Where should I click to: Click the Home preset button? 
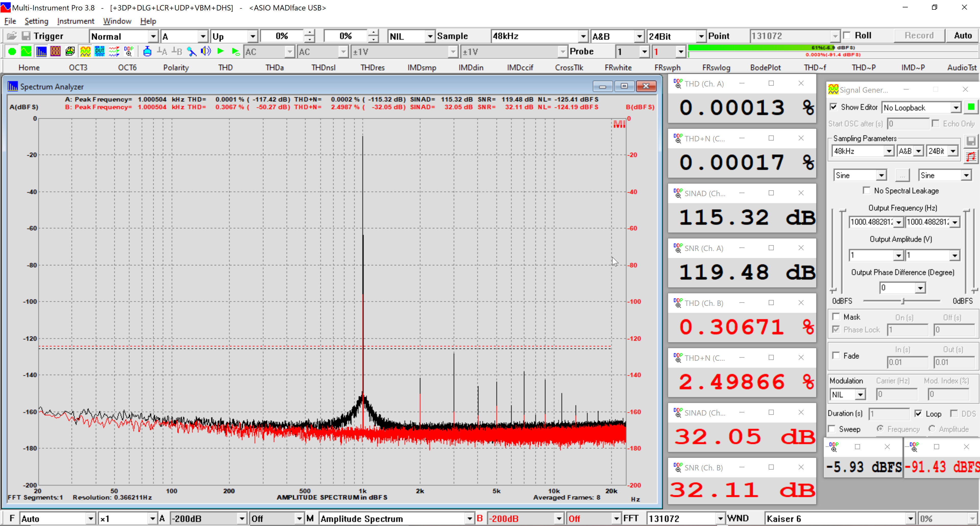point(29,67)
